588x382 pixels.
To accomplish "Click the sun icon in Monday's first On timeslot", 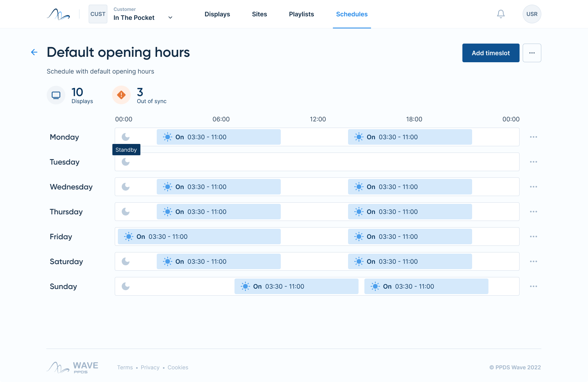I will [x=168, y=137].
